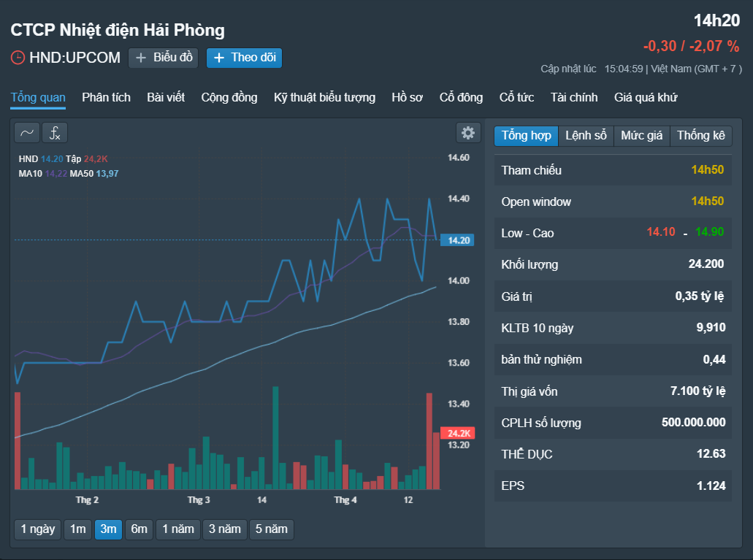Click the -0,30 / -2,07 % change value
The width and height of the screenshot is (753, 560).
point(691,46)
